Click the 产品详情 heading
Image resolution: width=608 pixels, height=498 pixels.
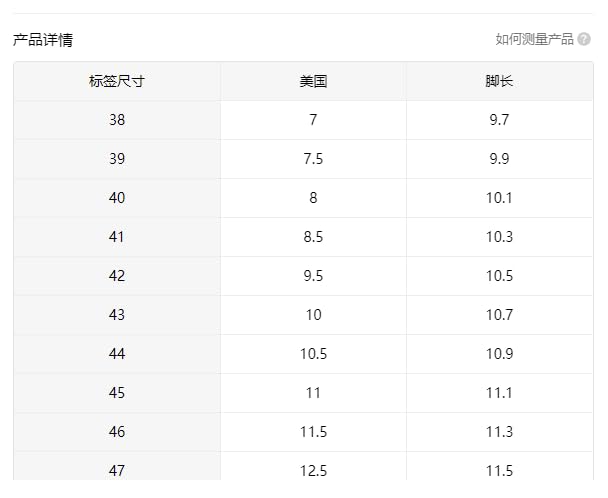pyautogui.click(x=43, y=40)
